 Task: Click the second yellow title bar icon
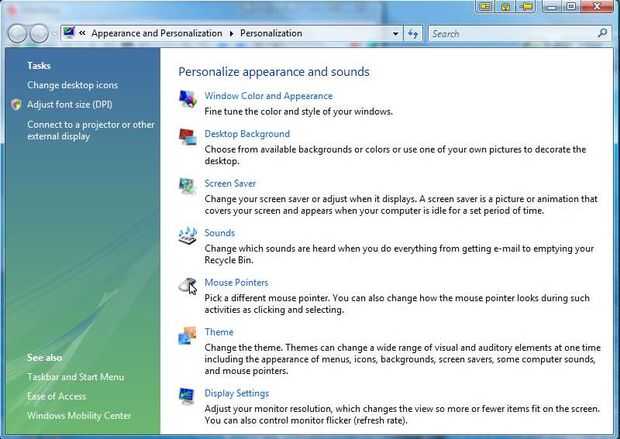(x=505, y=6)
